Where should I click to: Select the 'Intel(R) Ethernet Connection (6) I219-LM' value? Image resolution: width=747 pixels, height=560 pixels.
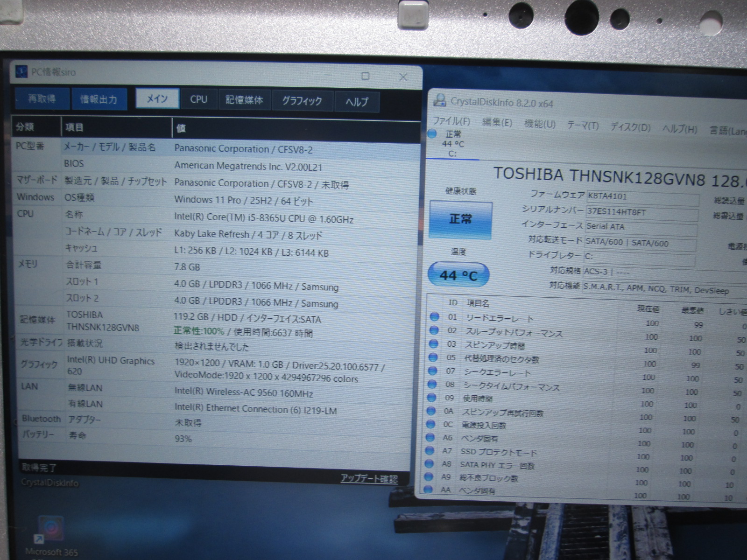[x=255, y=409]
